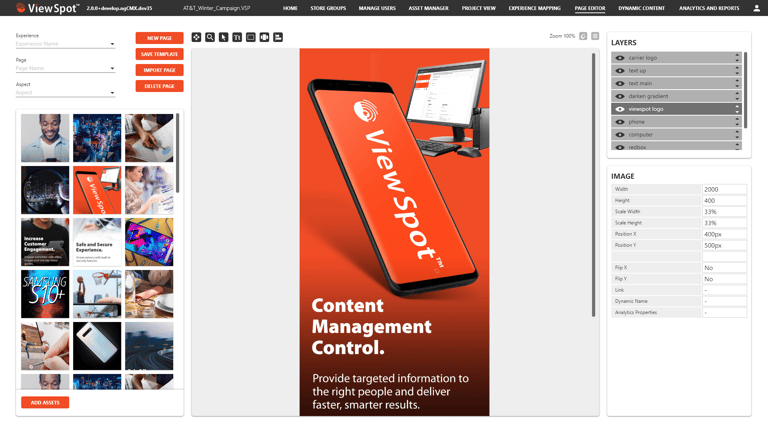Select the align/layout tool icon
Image resolution: width=768 pixels, height=432 pixels.
(x=278, y=37)
